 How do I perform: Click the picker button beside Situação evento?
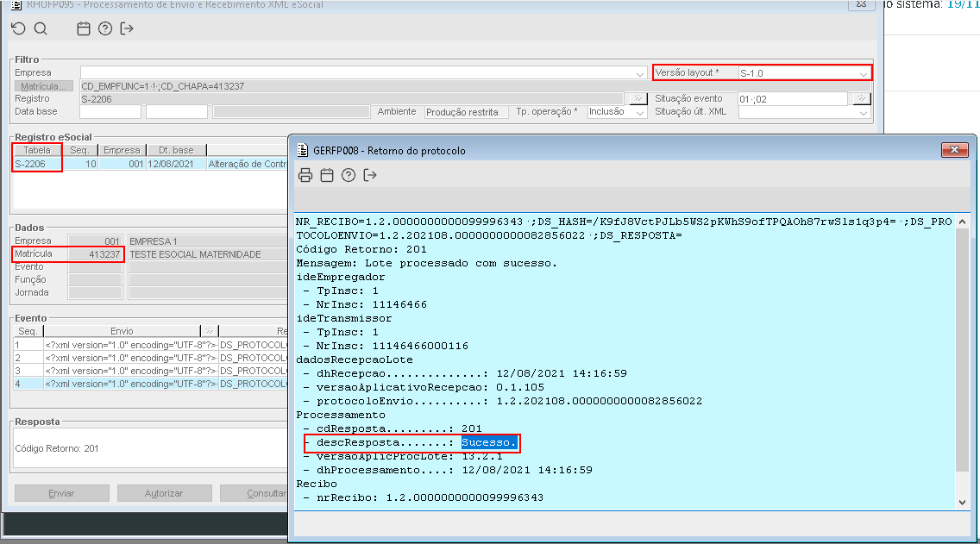tap(861, 98)
